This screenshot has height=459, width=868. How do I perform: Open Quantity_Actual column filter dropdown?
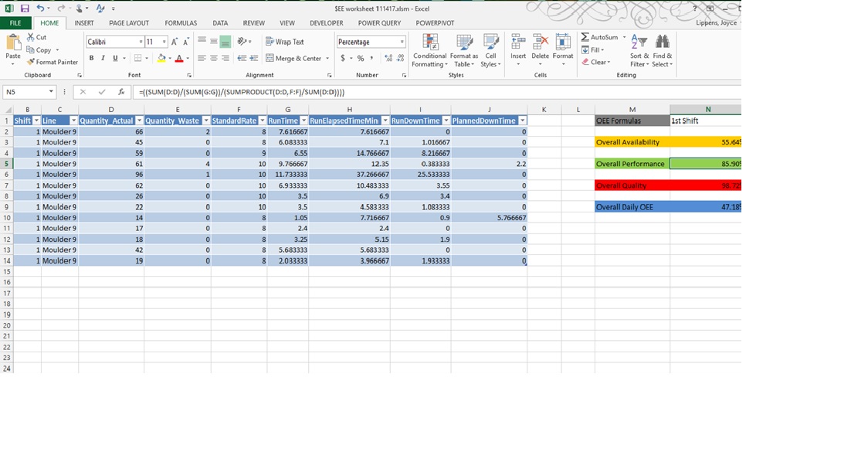pos(140,121)
